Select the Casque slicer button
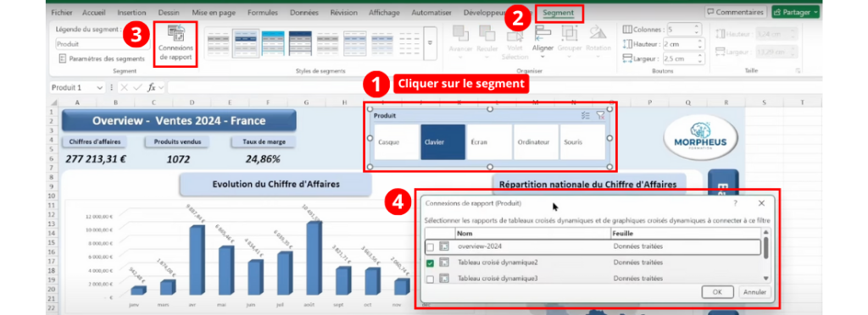868x315 pixels. 396,142
